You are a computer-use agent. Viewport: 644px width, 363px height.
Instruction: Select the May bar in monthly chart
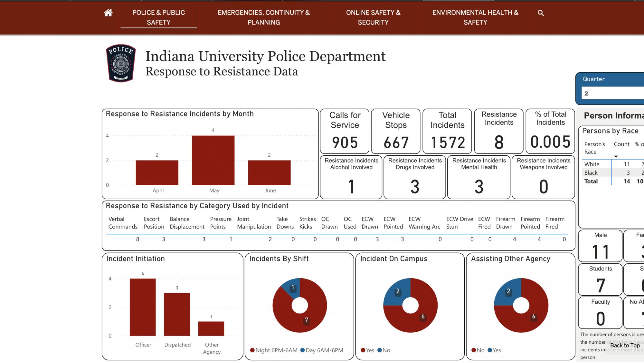tap(213, 160)
